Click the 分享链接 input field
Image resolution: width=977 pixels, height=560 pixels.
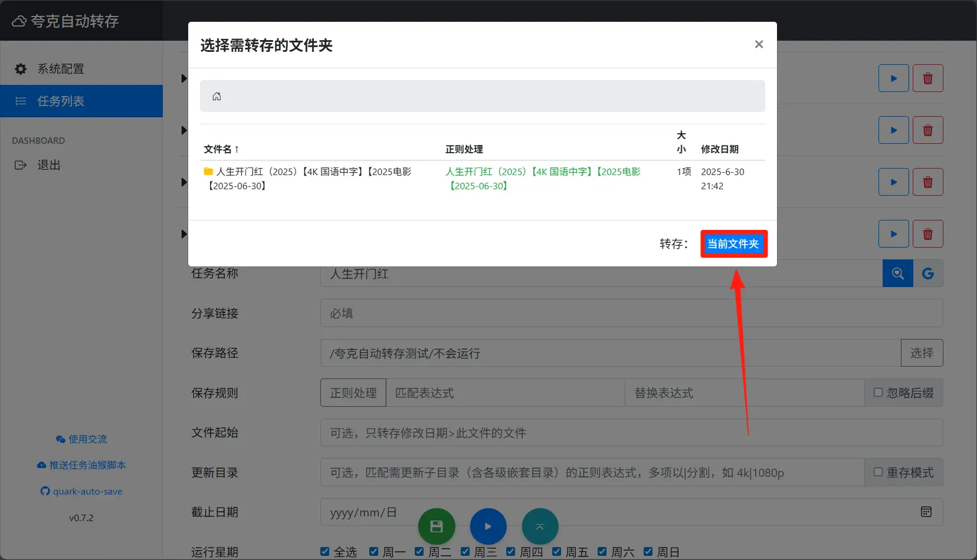631,313
